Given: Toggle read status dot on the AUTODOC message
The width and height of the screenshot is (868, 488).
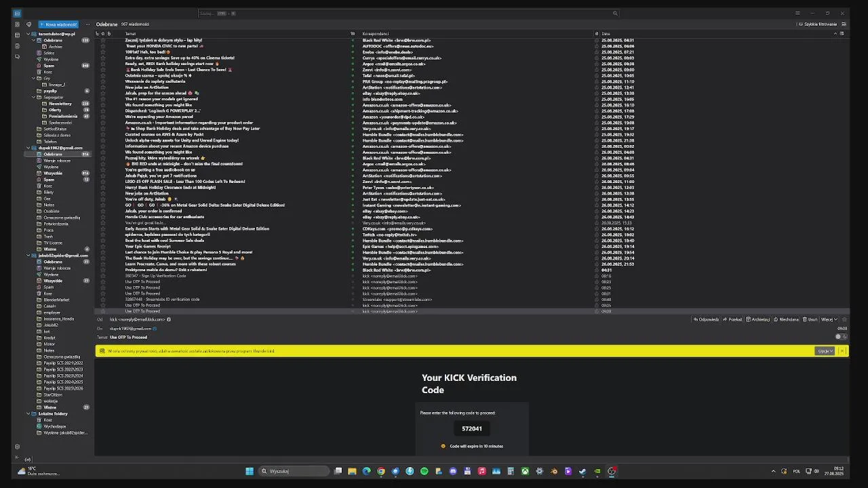Looking at the screenshot, I should tap(353, 46).
